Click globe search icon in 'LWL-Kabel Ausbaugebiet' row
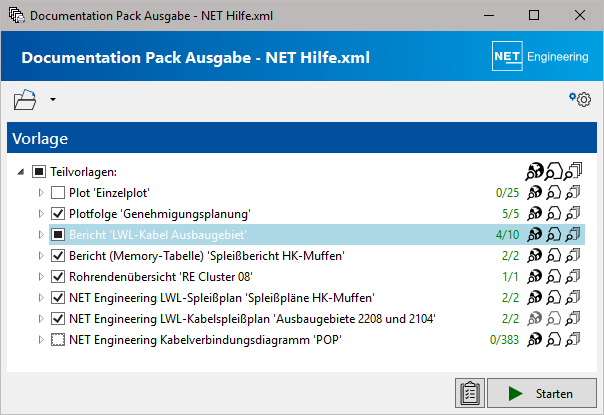This screenshot has width=604, height=415. (x=534, y=234)
